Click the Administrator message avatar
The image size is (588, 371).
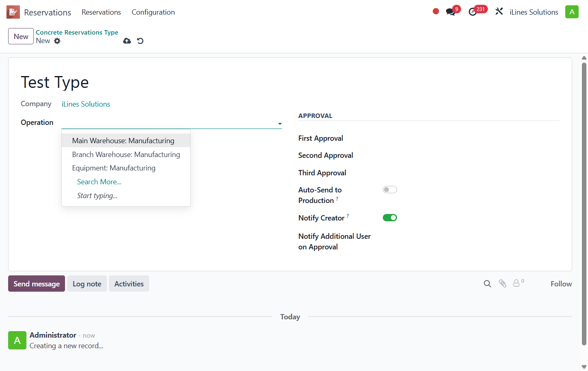(x=17, y=340)
